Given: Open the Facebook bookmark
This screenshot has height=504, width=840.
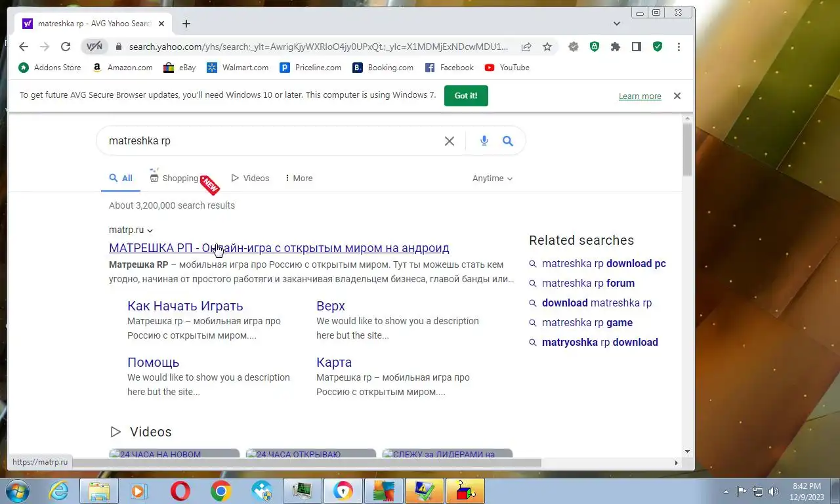Looking at the screenshot, I should pos(450,68).
